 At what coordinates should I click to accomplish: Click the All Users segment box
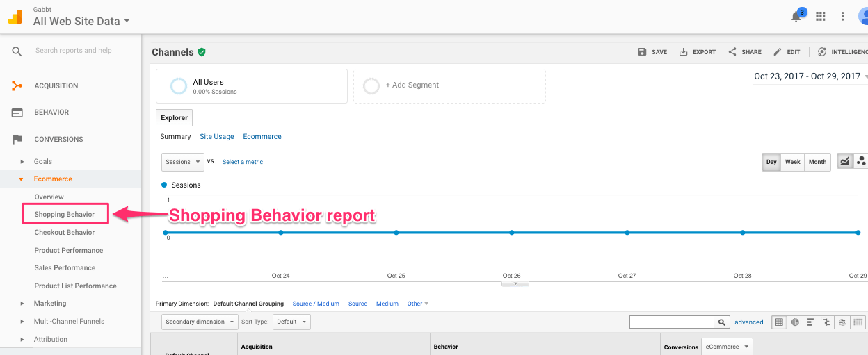[x=252, y=85]
